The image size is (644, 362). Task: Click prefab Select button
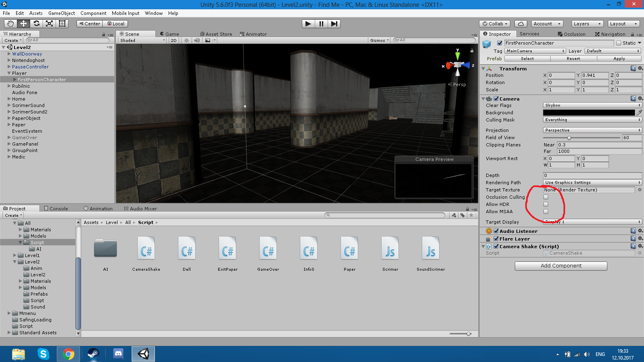[527, 59]
